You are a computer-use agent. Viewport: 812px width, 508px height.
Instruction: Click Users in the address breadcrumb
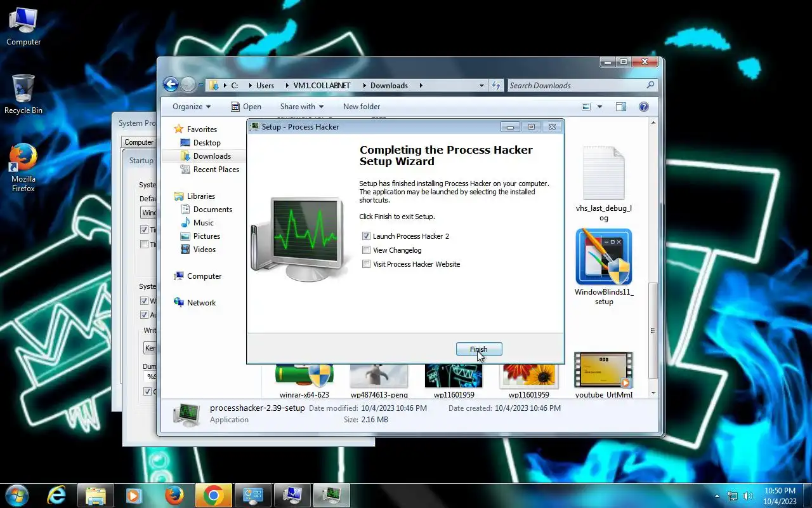(x=265, y=85)
